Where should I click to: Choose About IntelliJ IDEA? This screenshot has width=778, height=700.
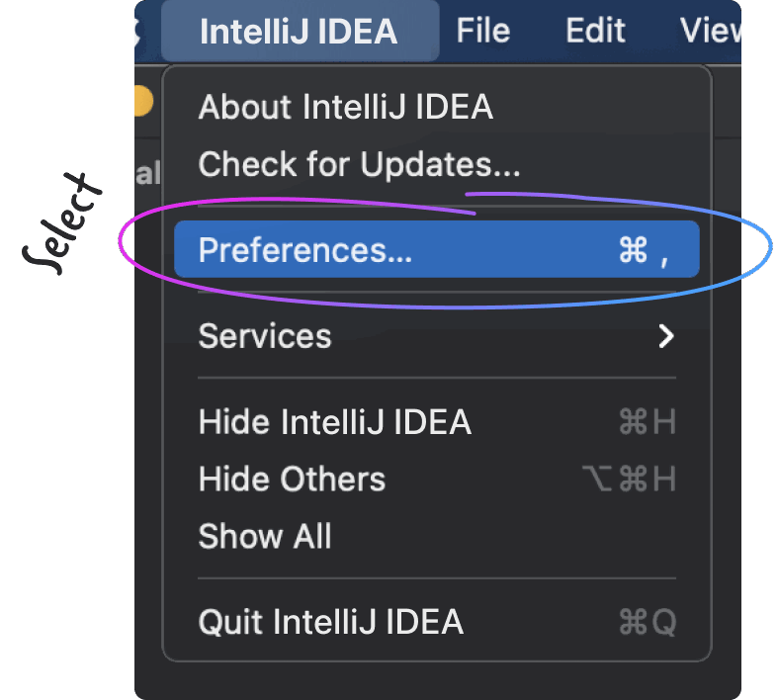point(345,107)
